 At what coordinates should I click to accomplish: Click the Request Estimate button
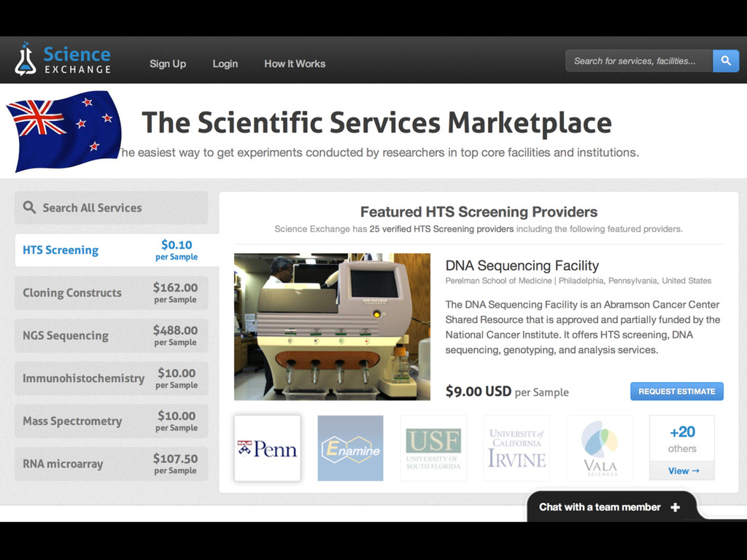tap(676, 392)
